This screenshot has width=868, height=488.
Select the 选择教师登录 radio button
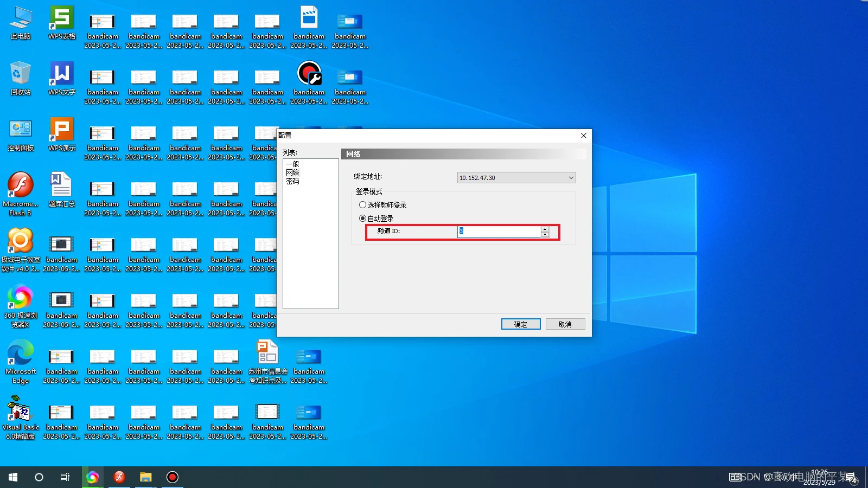tap(363, 205)
